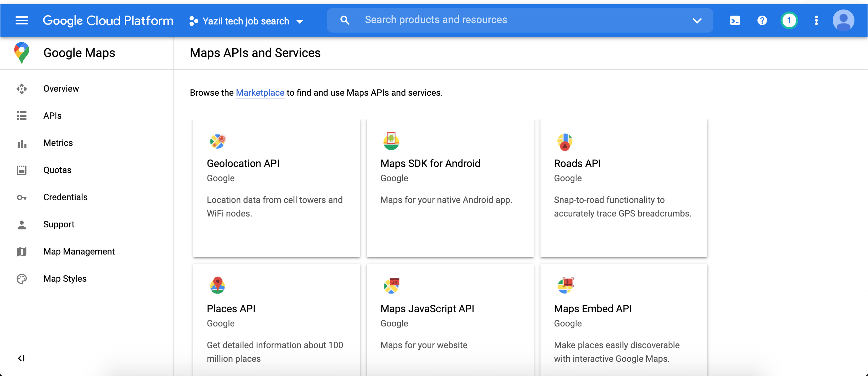This screenshot has height=376, width=868.
Task: Click the Google Maps sidebar title
Action: tap(79, 53)
